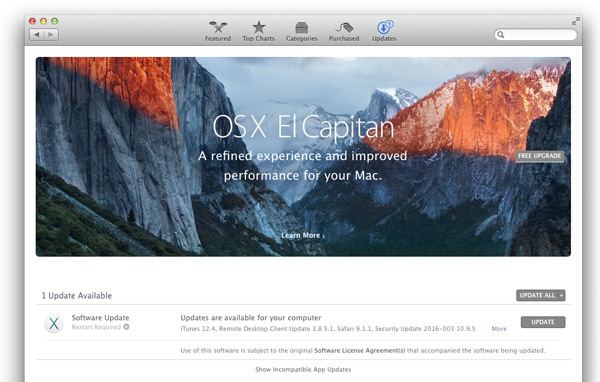
Task: Click the yellow minimize window button
Action: pyautogui.click(x=44, y=21)
